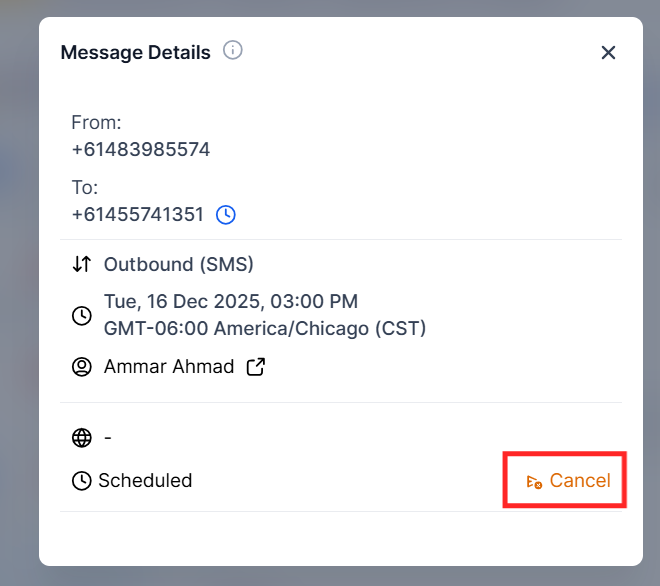The height and width of the screenshot is (586, 660).
Task: Click the From: label
Action: 96,123
